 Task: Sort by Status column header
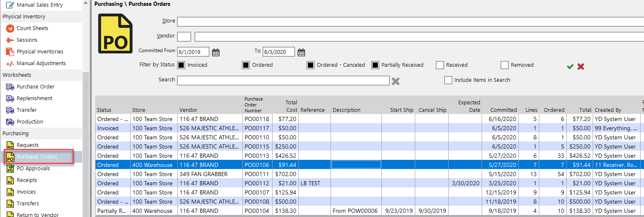[104, 110]
